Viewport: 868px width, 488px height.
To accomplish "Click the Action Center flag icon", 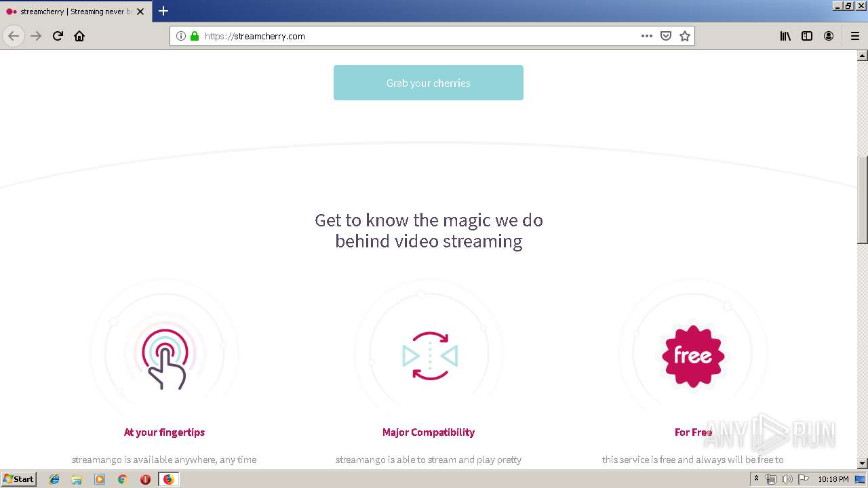I will coord(804,479).
